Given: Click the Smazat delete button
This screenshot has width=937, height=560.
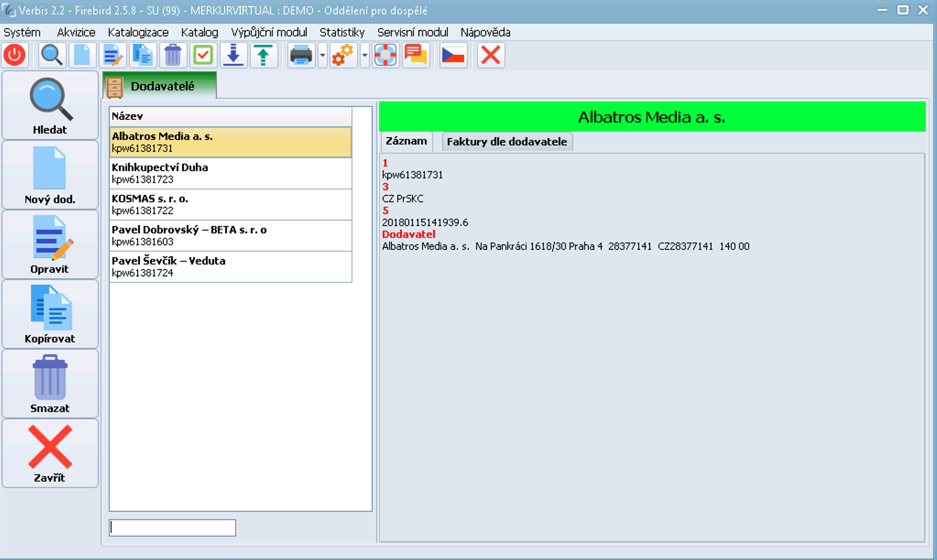Looking at the screenshot, I should point(50,384).
